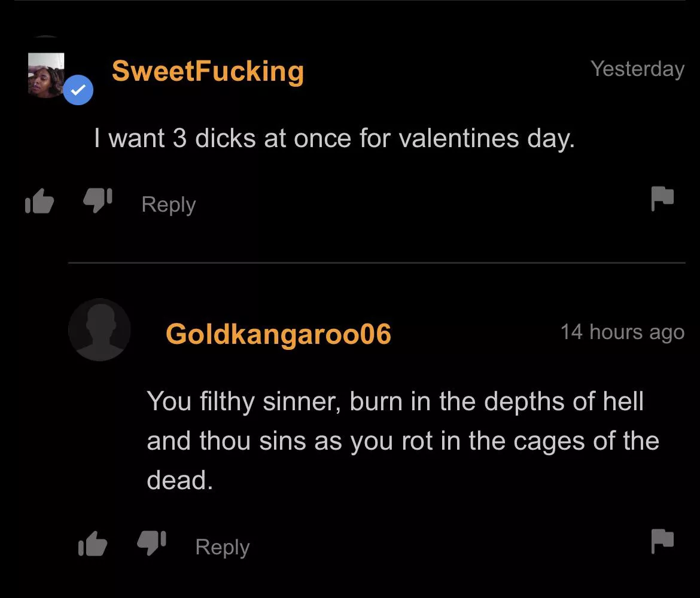700x598 pixels.
Task: Visit the Goldkangaroo06 user profile
Action: 278,334
